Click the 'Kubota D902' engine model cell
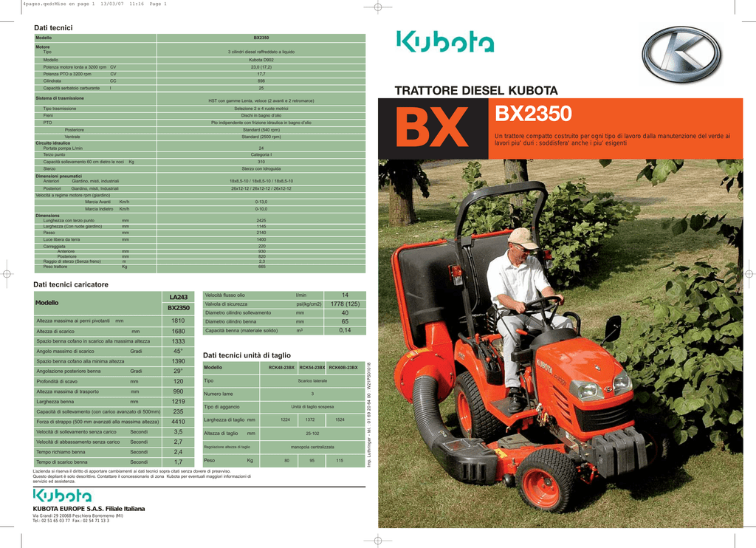This screenshot has height=548, width=756. click(x=261, y=61)
